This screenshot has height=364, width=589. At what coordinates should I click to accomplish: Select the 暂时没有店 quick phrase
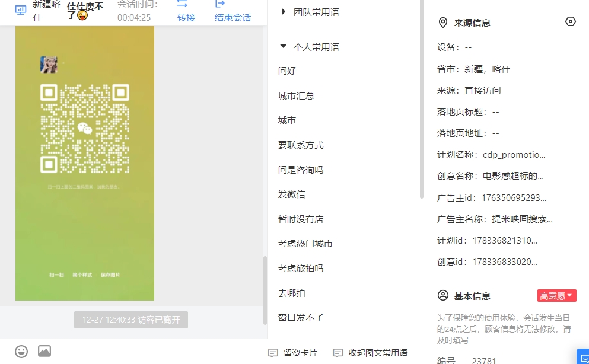tap(301, 219)
